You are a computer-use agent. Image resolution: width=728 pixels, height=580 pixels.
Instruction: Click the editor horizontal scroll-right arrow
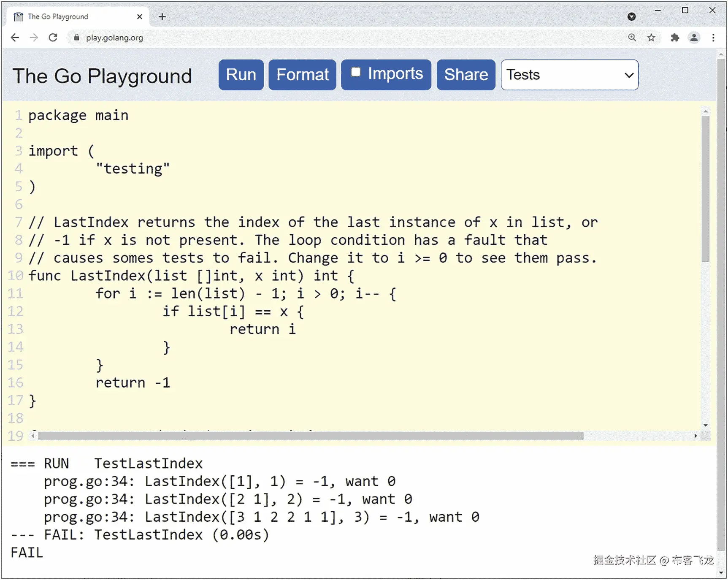coord(696,436)
